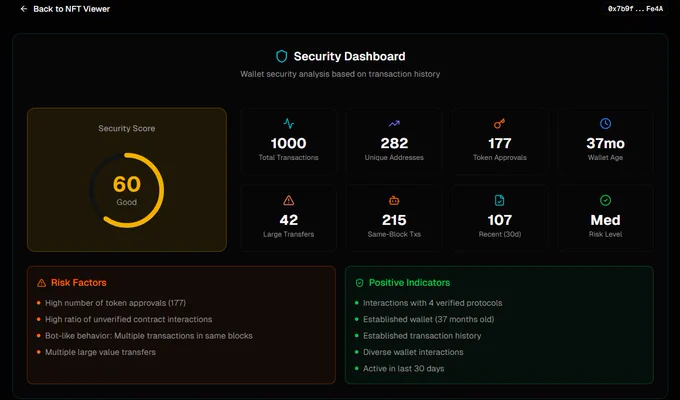Click the warning icon next to Risk Factors

click(x=42, y=283)
